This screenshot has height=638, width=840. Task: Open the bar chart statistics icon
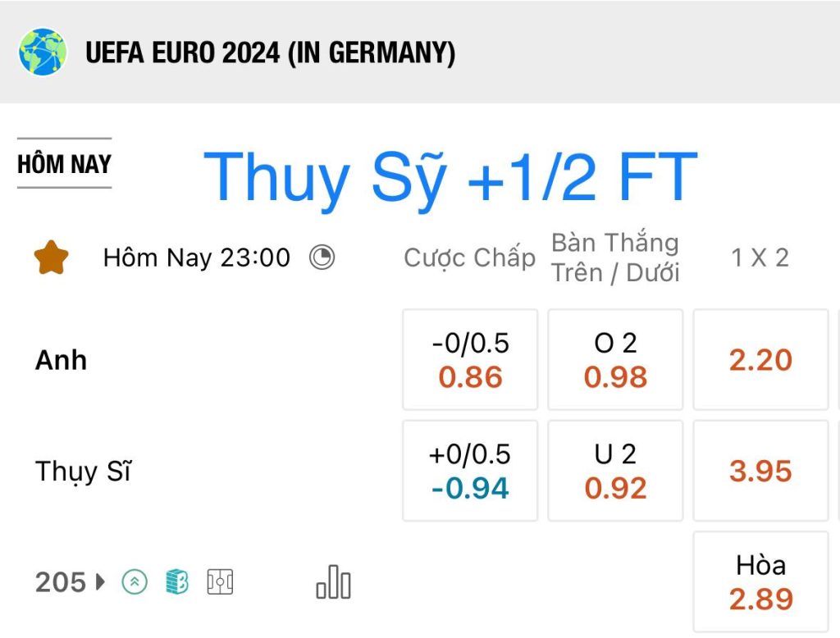333,582
